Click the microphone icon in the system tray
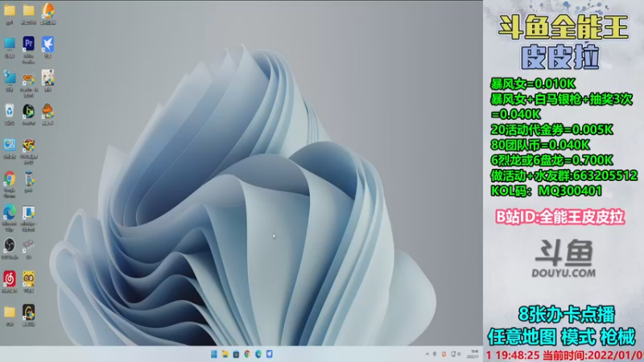This screenshot has height=362, width=644. pyautogui.click(x=435, y=354)
